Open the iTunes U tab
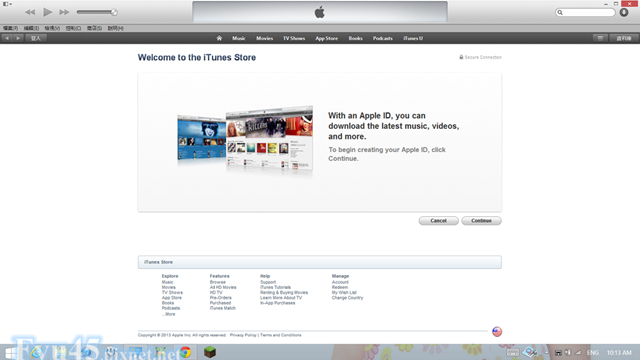The image size is (640, 360). tap(413, 38)
